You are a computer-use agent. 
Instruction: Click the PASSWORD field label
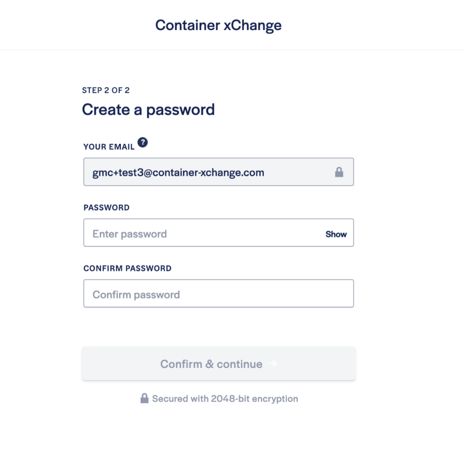pos(107,208)
